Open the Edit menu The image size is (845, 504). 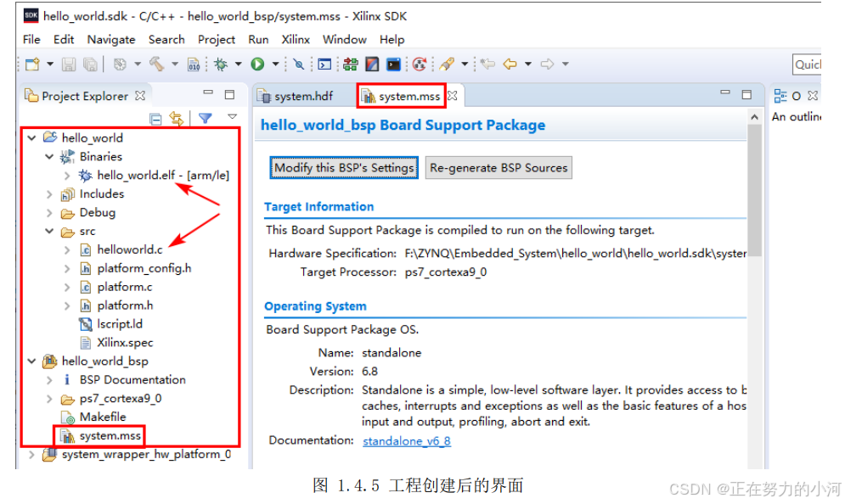tap(64, 39)
